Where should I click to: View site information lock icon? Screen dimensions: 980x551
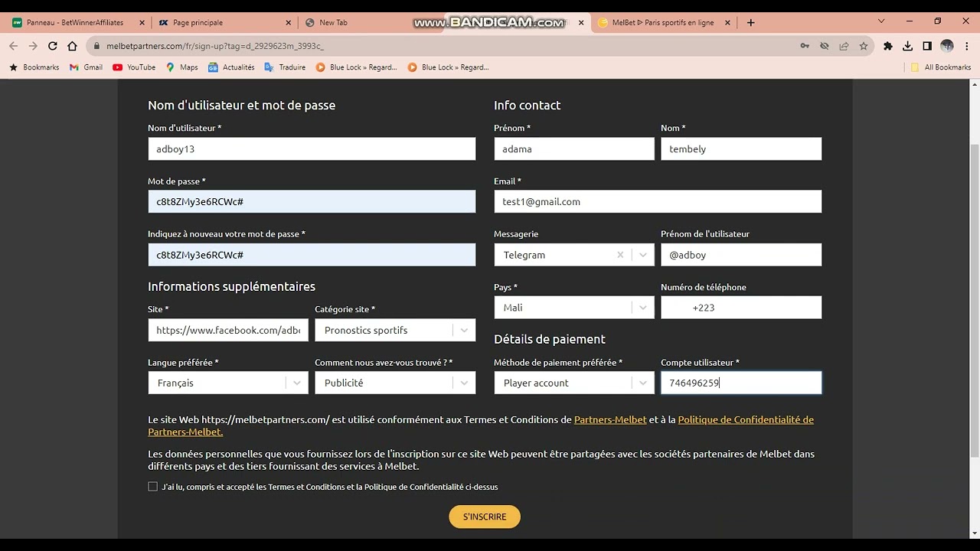click(x=96, y=46)
